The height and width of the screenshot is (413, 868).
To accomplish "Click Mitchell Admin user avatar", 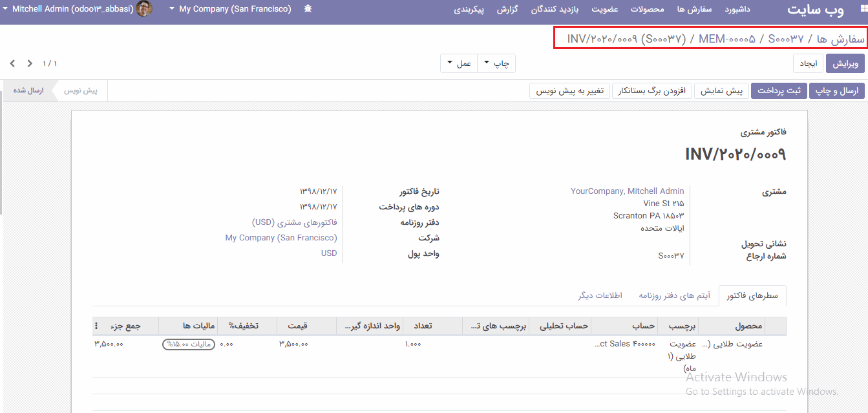I will click(x=145, y=9).
